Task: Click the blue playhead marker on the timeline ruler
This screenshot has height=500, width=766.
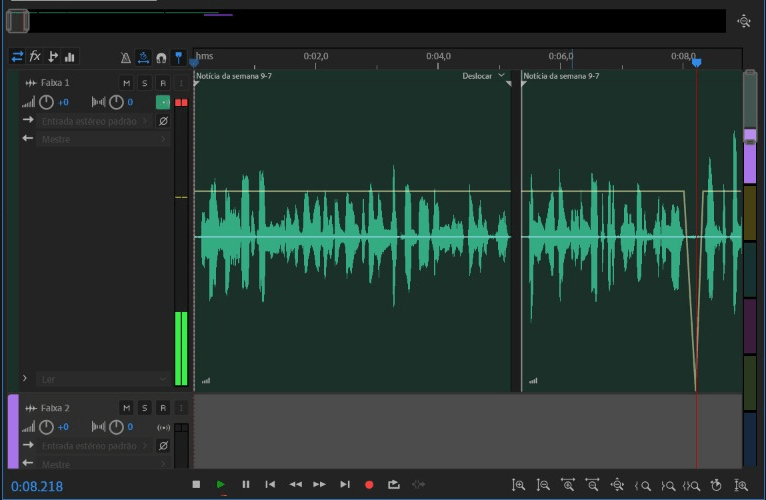Action: (697, 63)
